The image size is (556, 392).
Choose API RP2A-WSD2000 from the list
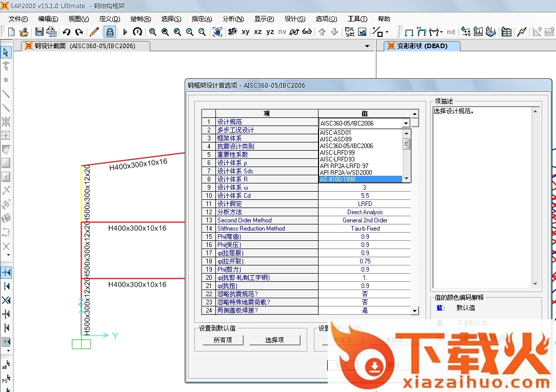(x=346, y=173)
